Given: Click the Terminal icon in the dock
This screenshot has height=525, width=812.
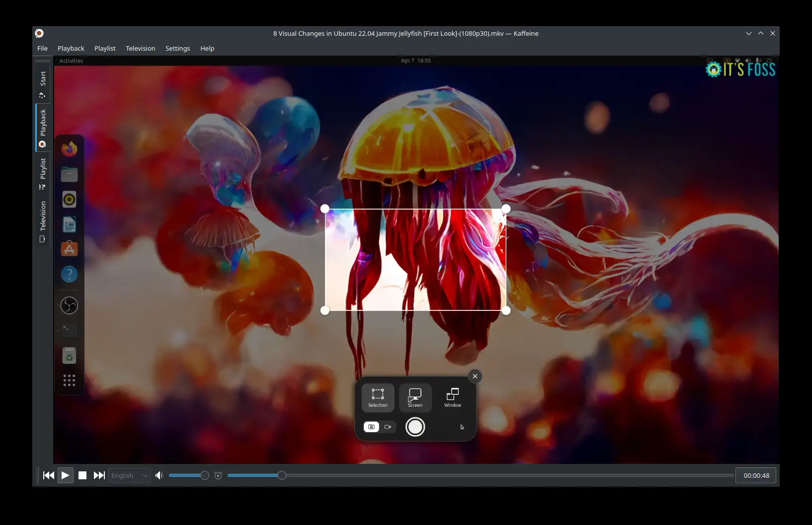Looking at the screenshot, I should tap(69, 330).
